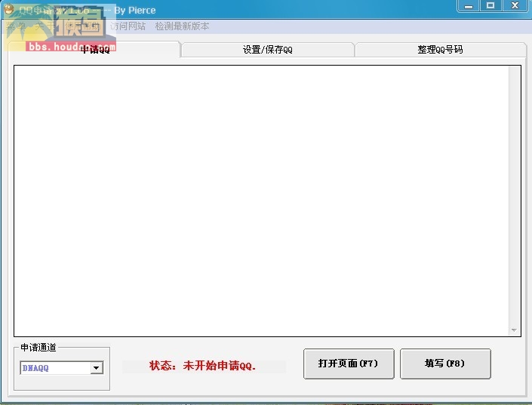Open the 访问网站 menu item

pos(128,26)
